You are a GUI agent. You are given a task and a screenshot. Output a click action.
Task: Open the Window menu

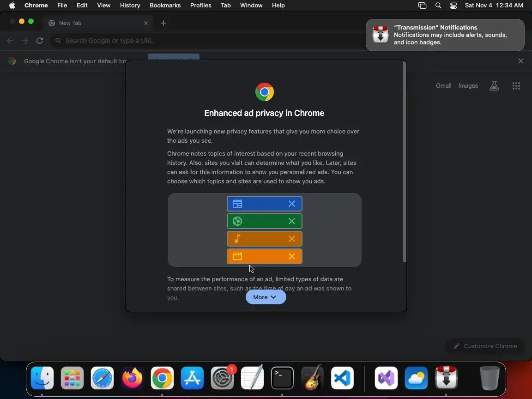tap(251, 5)
